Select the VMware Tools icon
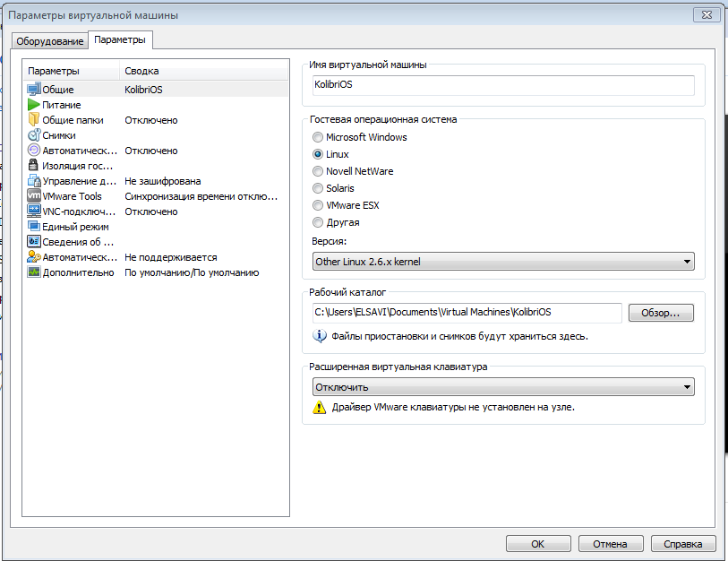 (x=34, y=196)
